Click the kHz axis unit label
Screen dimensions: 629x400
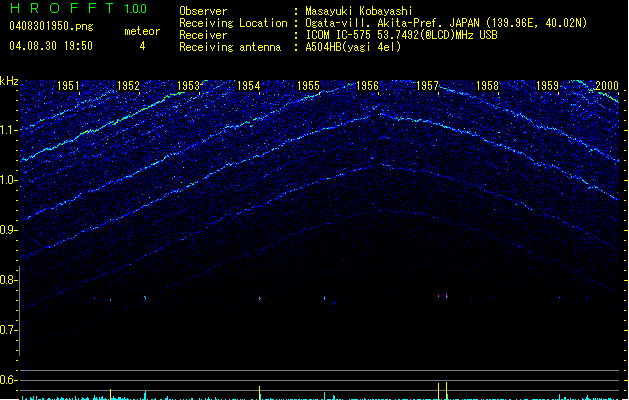(9, 81)
